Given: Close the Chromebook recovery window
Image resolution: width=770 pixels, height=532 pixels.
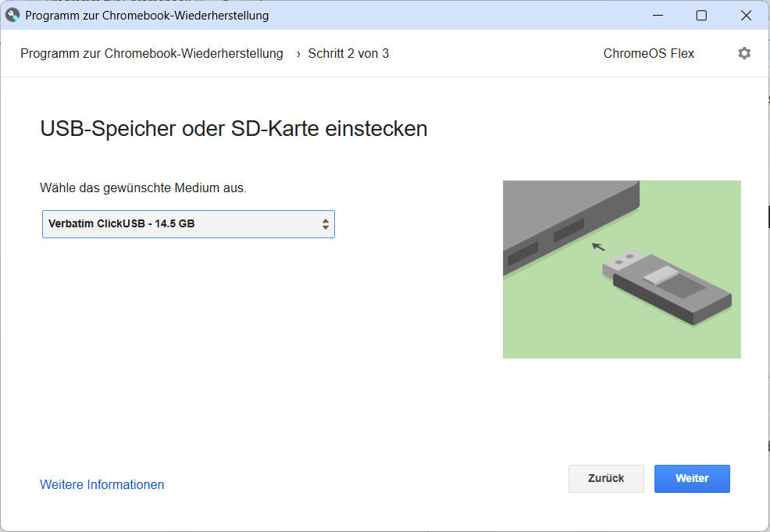Looking at the screenshot, I should coord(746,15).
